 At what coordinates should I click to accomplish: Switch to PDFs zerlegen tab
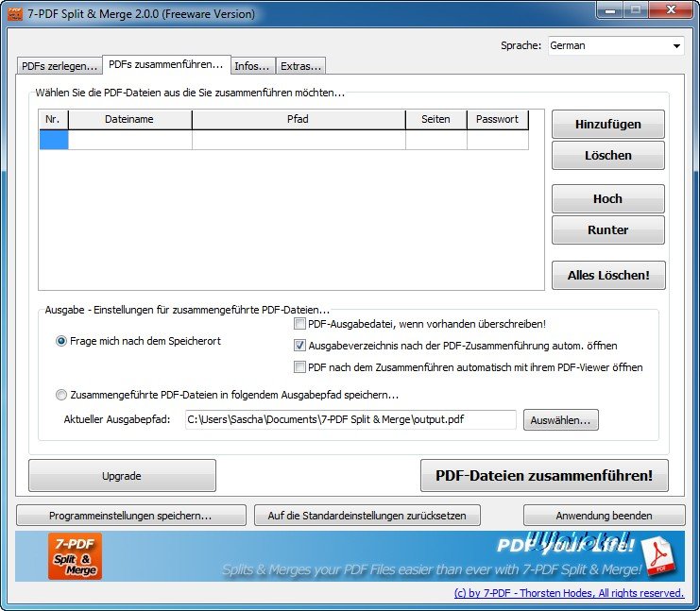60,66
